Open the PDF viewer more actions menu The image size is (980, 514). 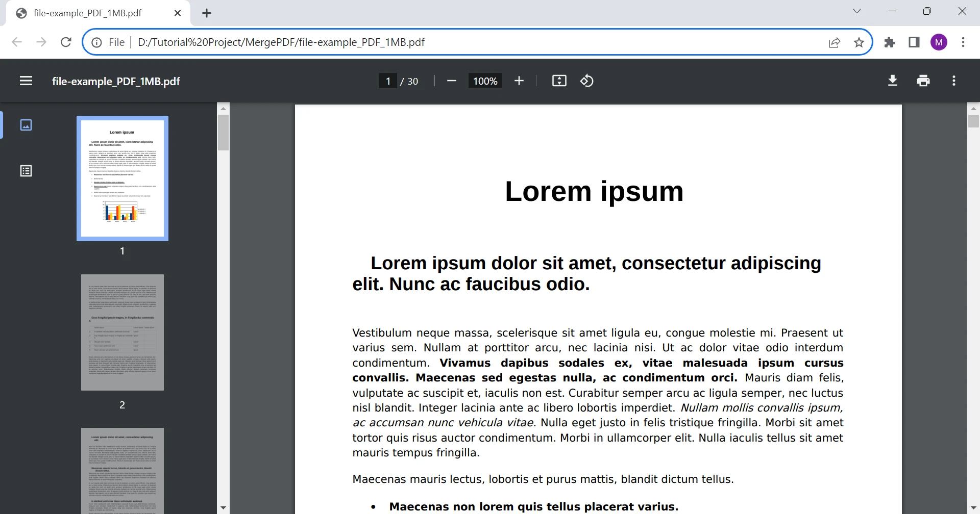(953, 81)
